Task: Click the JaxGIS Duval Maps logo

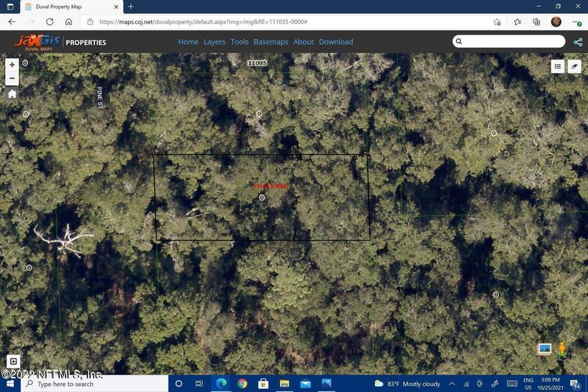Action: (x=37, y=43)
